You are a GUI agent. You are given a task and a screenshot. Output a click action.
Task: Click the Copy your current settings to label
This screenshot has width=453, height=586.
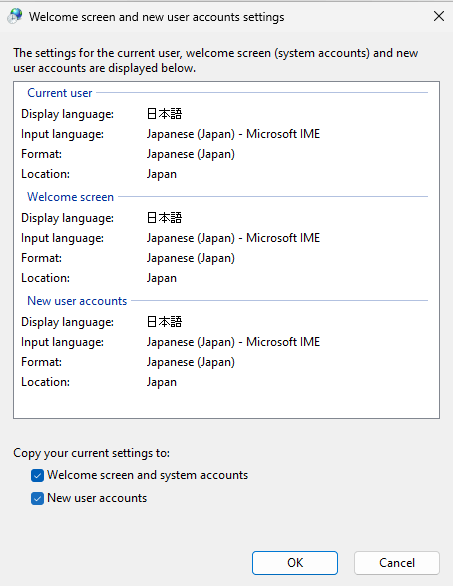[x=92, y=453]
